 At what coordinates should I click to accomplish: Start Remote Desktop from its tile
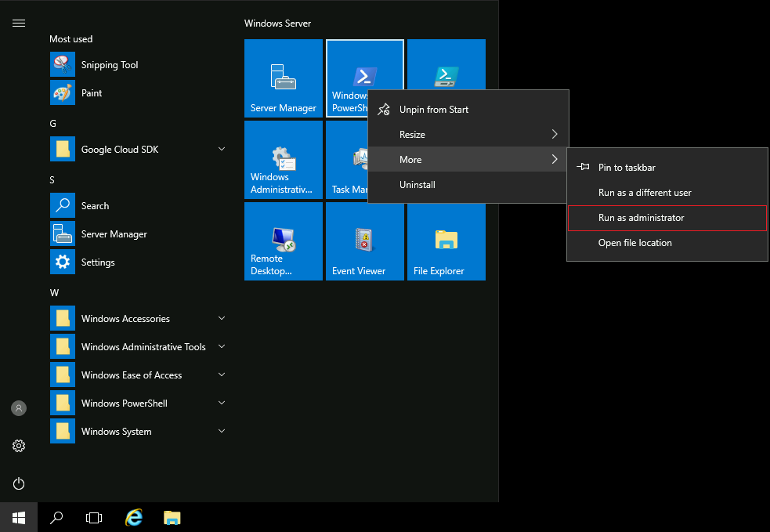click(283, 241)
